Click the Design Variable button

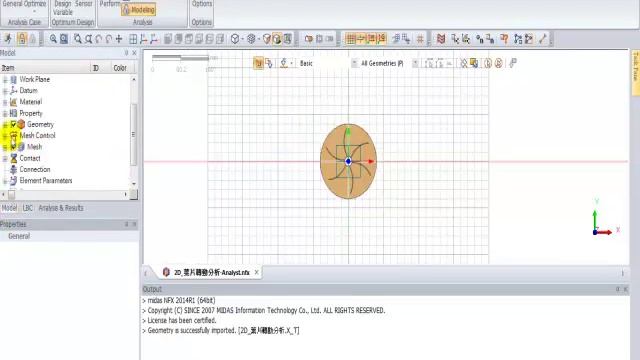click(62, 8)
